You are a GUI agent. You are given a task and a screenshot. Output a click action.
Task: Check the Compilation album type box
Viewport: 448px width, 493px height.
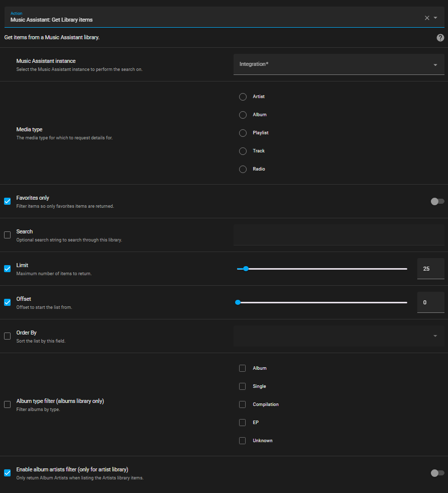point(243,404)
